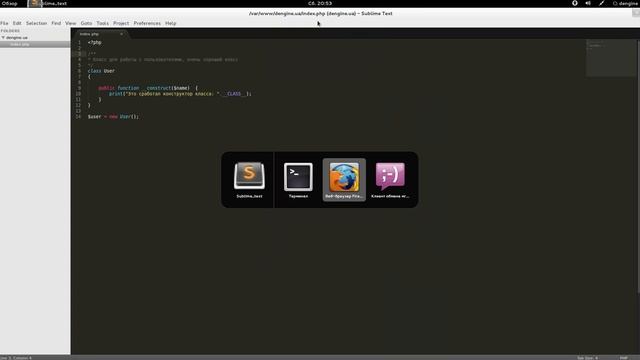Click the Sublime_text app menu in top bar
Screen dimensions: 640x360
48,3
